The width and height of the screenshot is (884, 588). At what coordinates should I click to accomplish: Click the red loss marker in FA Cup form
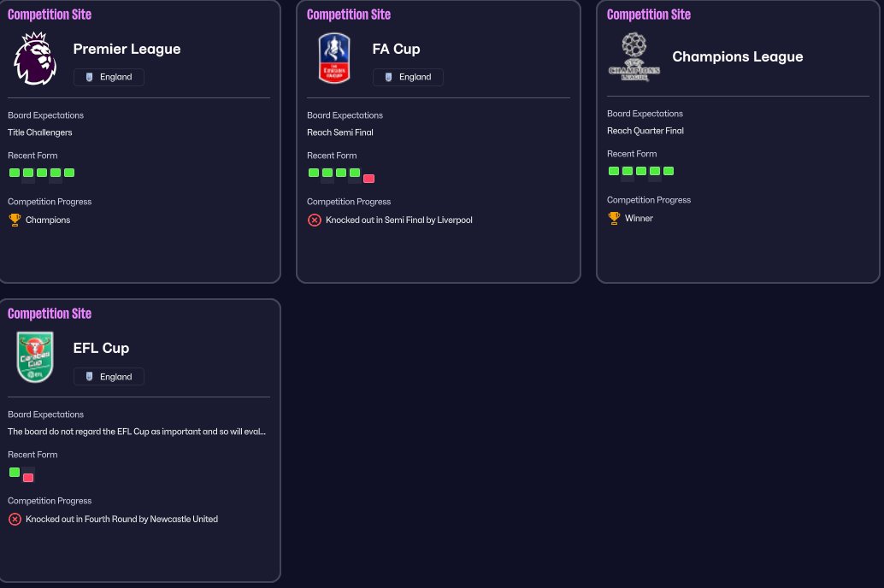coord(368,179)
